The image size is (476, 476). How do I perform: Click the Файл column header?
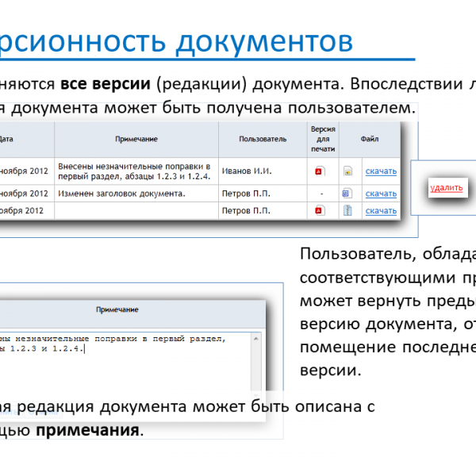coord(369,140)
